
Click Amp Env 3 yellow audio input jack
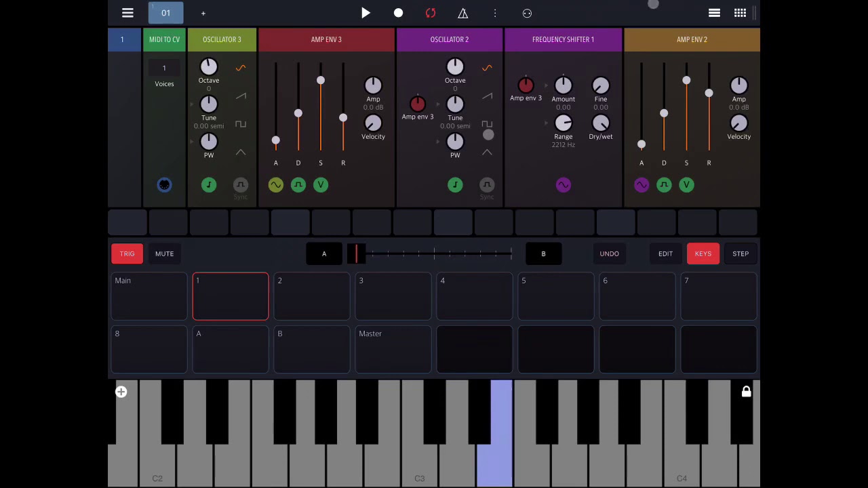(275, 185)
